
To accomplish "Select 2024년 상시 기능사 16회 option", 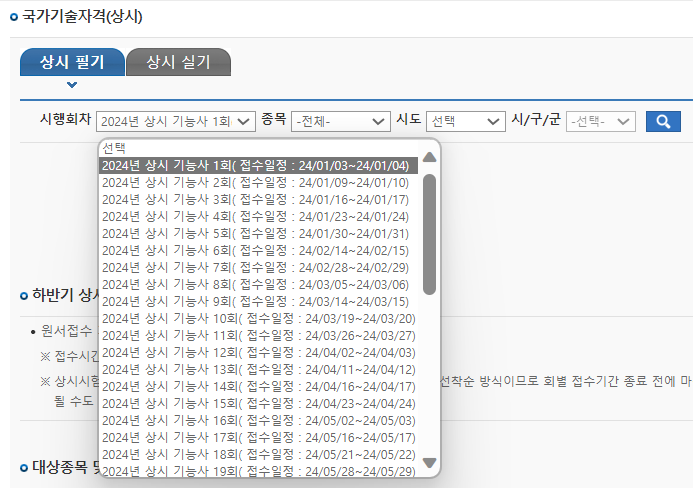I will pos(259,421).
